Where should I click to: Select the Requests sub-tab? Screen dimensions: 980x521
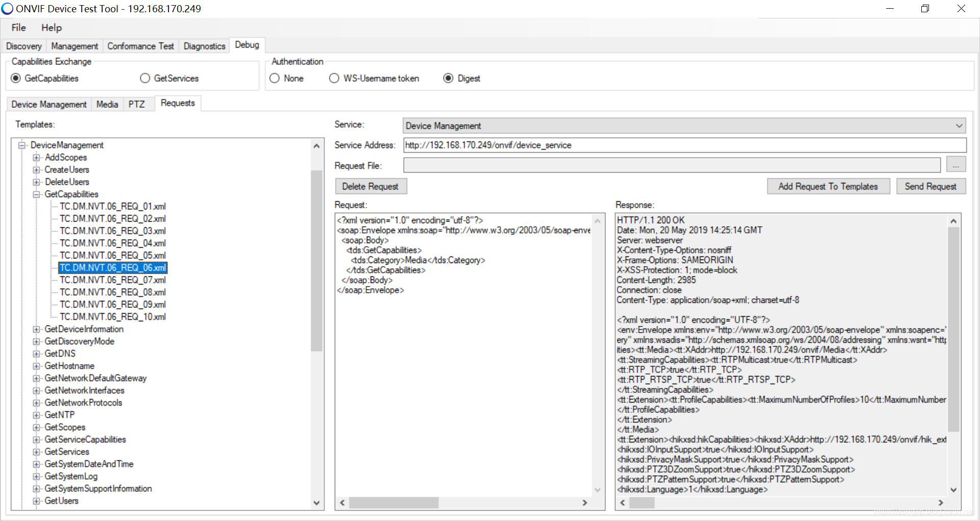178,103
